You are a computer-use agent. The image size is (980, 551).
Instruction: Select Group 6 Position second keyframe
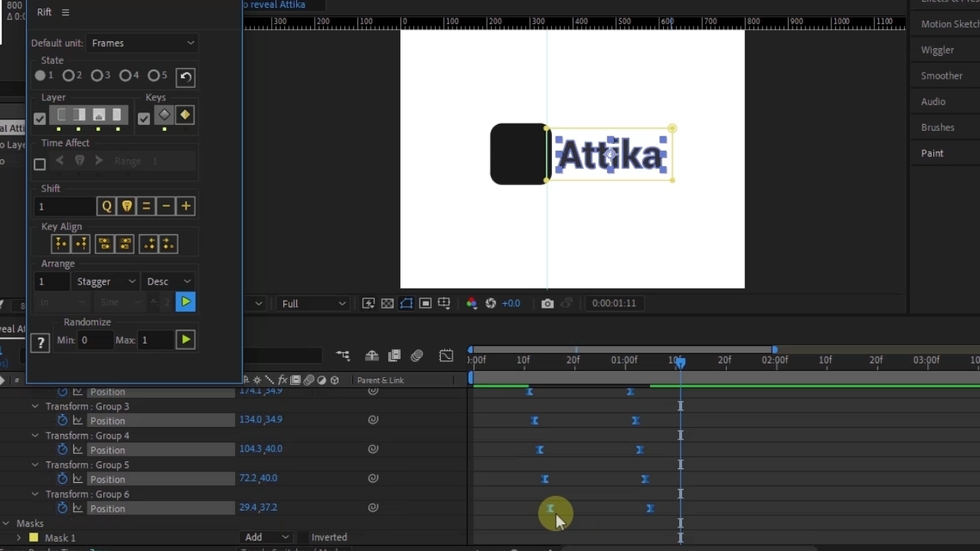[x=650, y=508]
